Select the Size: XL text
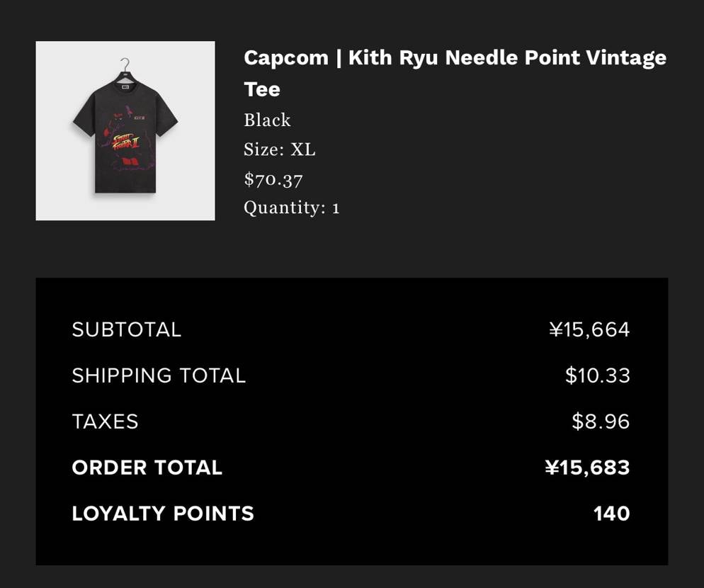This screenshot has width=704, height=588. 279,149
